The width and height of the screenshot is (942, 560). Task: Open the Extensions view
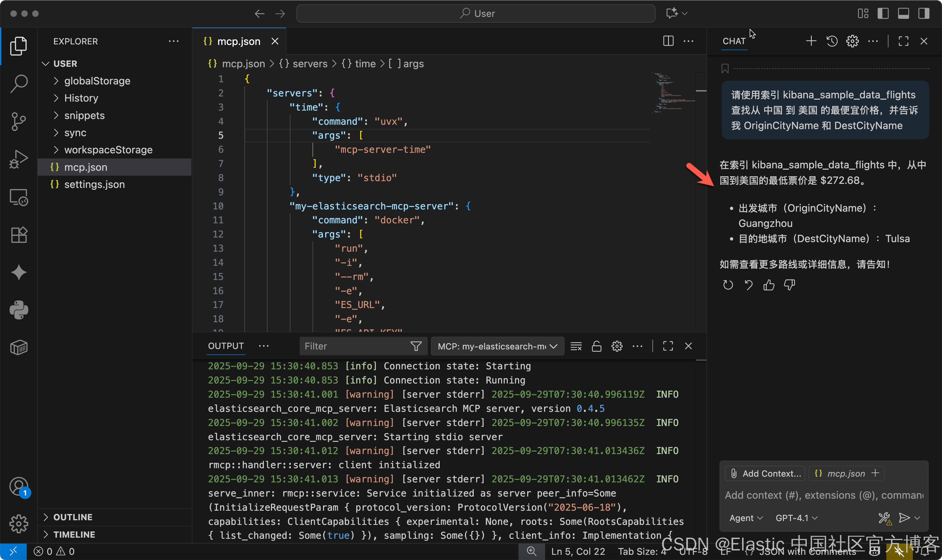(x=19, y=235)
